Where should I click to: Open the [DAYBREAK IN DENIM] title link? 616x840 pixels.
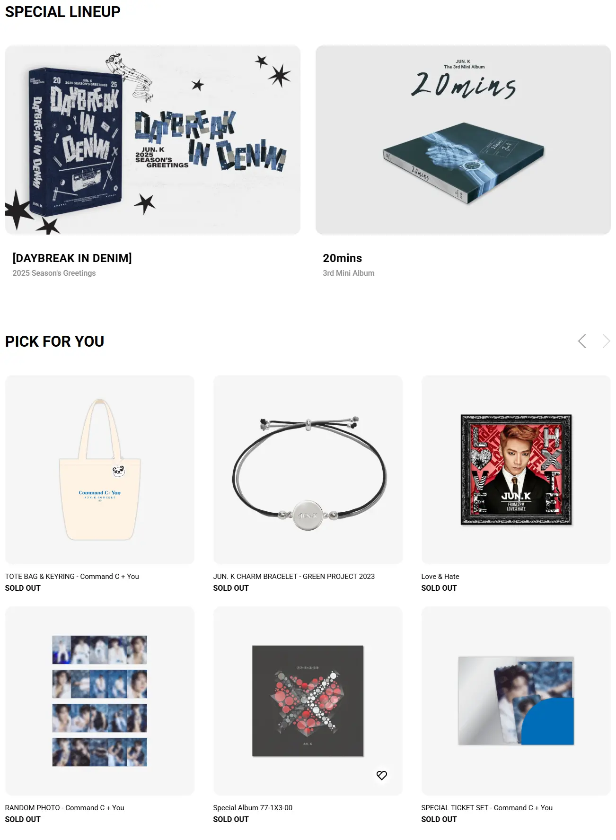tap(72, 258)
